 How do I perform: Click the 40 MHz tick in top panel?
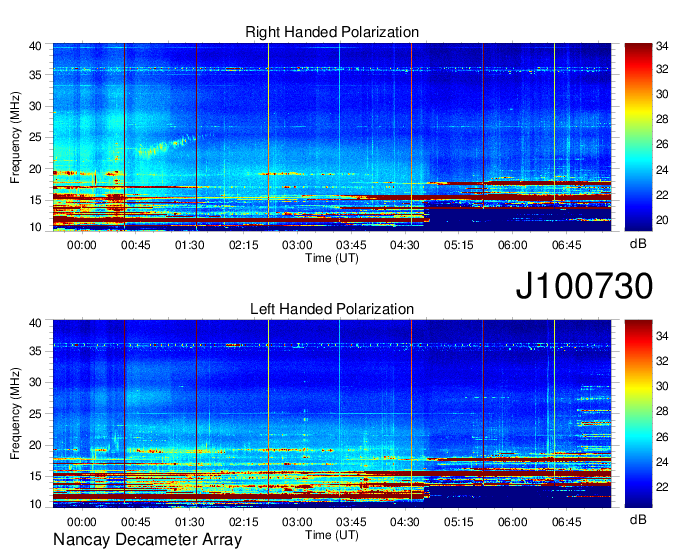tap(35, 46)
